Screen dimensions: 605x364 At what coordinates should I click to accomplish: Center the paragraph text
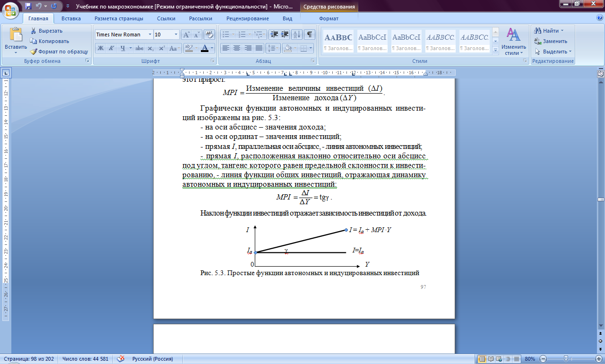tap(237, 48)
